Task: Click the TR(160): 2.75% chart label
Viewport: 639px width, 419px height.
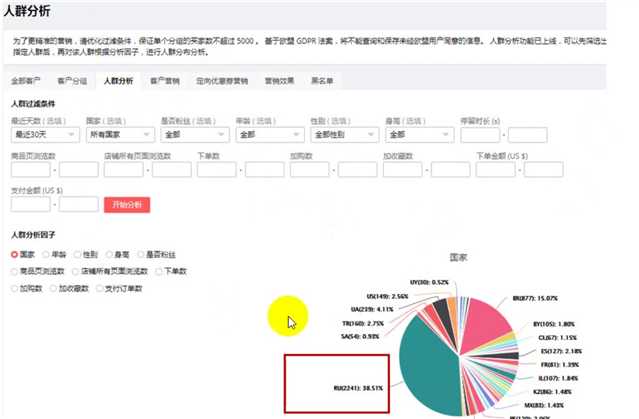Action: click(363, 323)
